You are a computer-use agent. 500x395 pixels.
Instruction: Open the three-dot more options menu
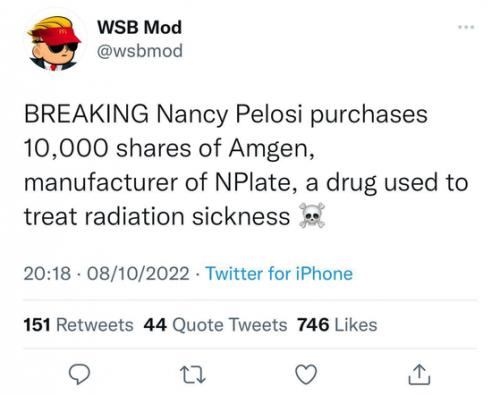pyautogui.click(x=466, y=27)
